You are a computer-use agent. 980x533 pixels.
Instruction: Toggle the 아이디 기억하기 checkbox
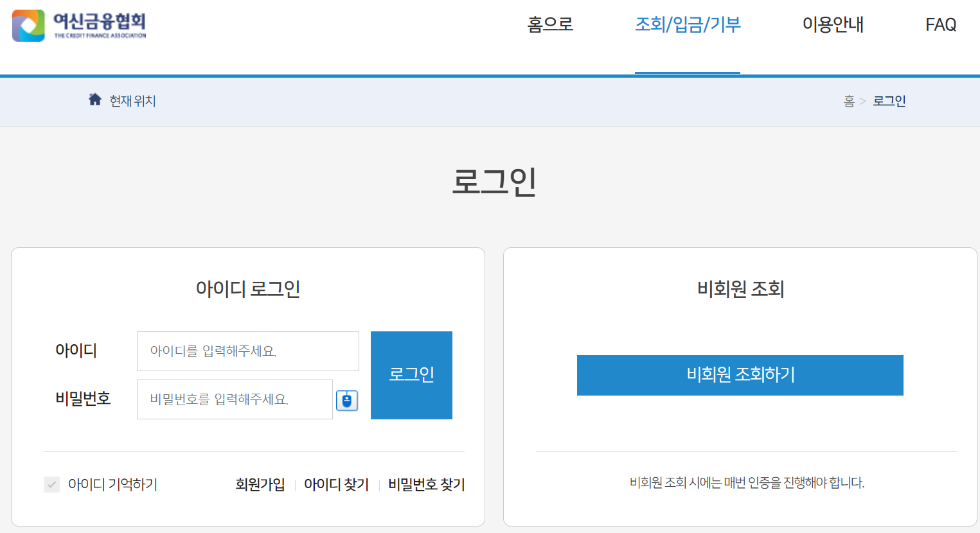[x=51, y=485]
